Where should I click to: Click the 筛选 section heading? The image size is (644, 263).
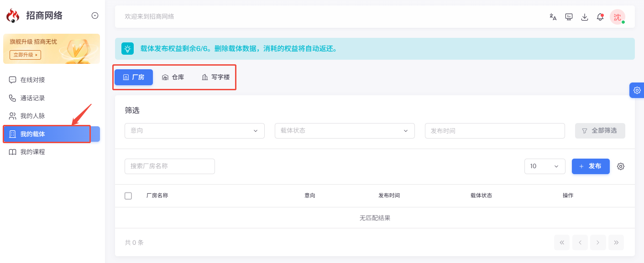click(x=132, y=110)
